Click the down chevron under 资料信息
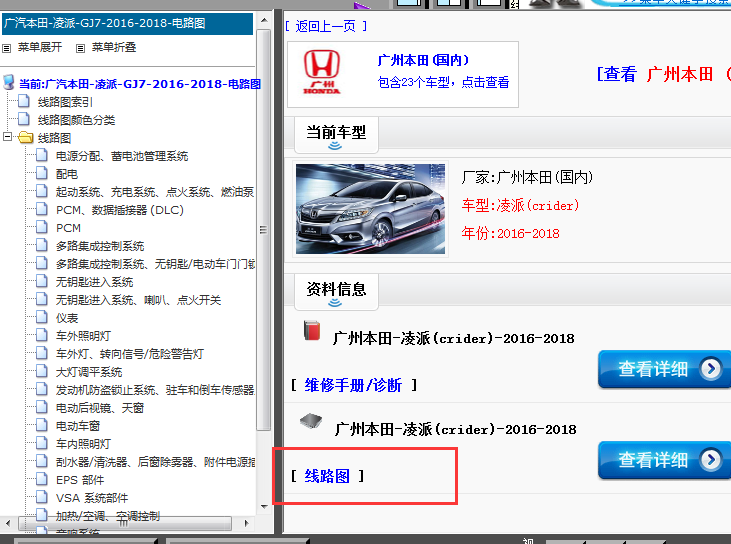 pyautogui.click(x=335, y=303)
